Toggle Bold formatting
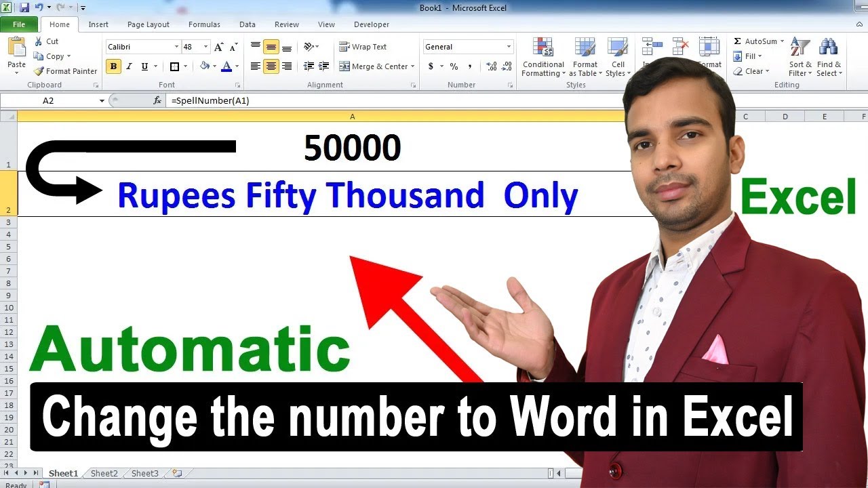Image resolution: width=868 pixels, height=488 pixels. (113, 66)
